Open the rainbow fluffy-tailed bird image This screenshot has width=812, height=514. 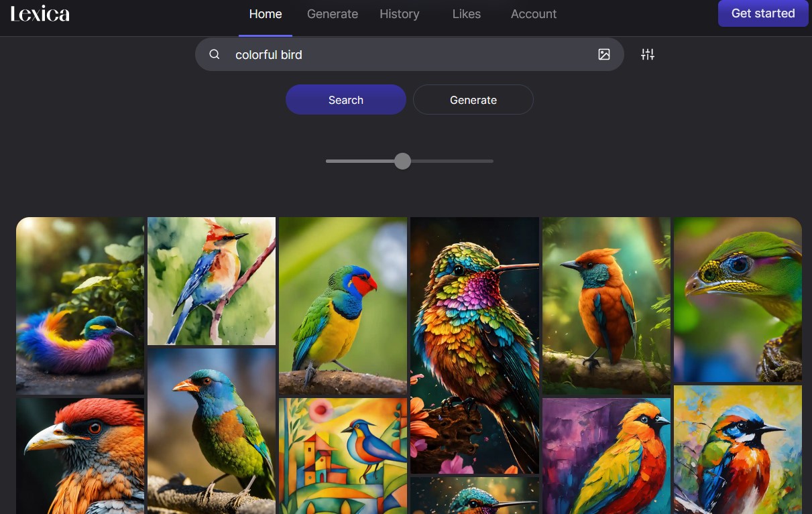(80, 306)
